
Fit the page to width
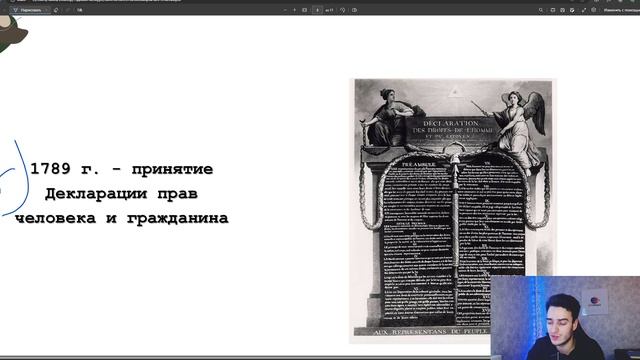[304, 10]
